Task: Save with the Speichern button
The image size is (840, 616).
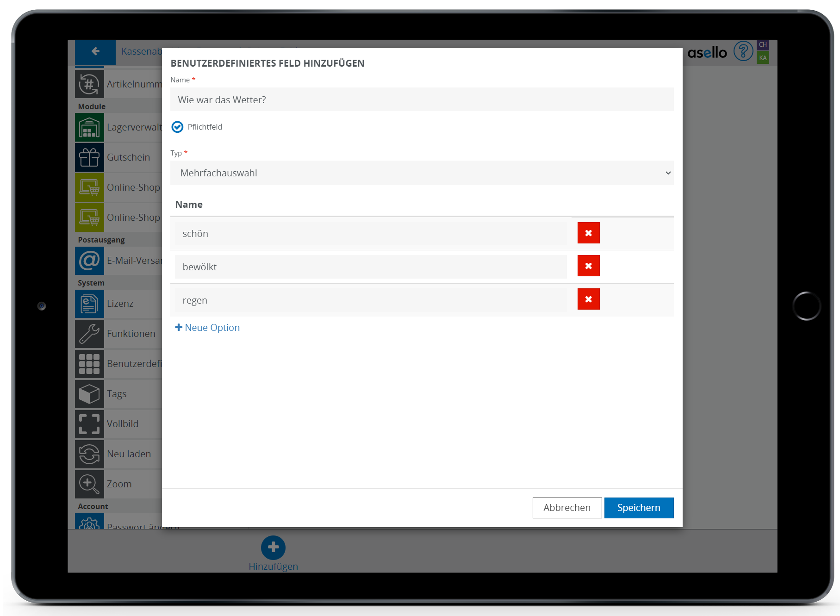Action: [x=638, y=508]
